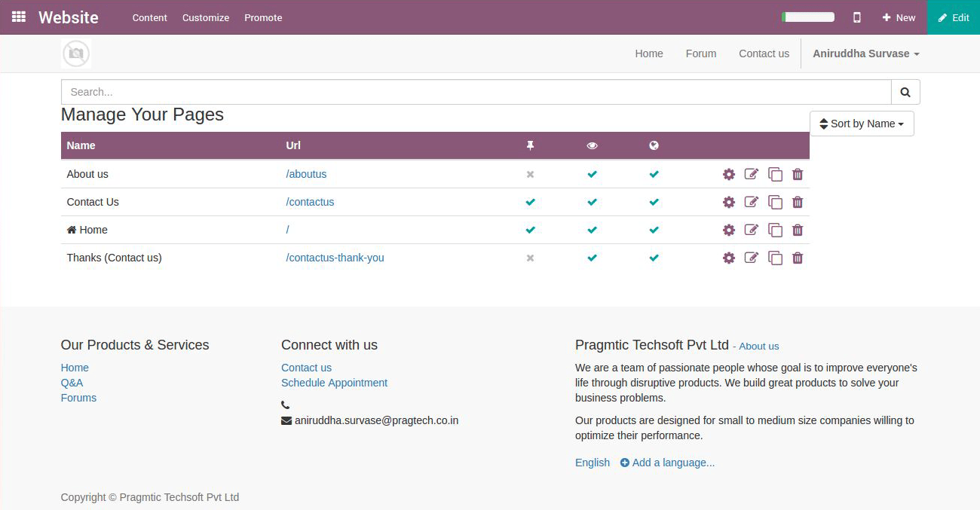This screenshot has height=510, width=980.
Task: Open settings gear for About us page
Action: [x=728, y=174]
